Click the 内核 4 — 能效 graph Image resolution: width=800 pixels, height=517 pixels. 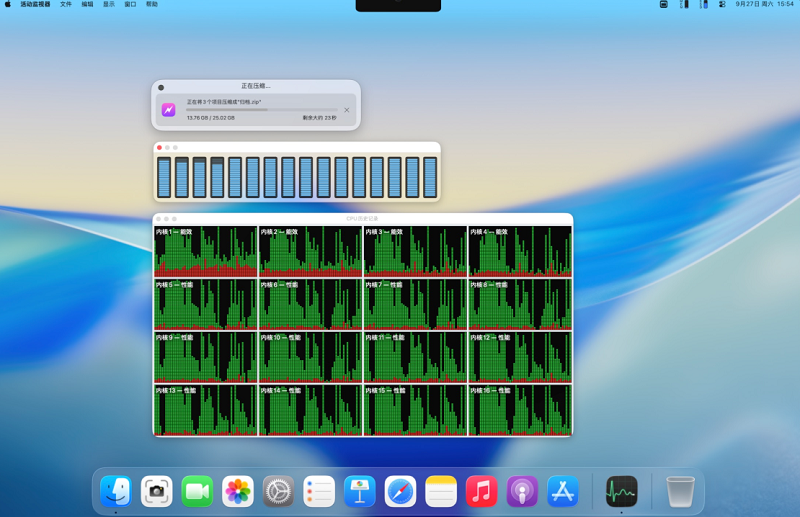click(520, 252)
